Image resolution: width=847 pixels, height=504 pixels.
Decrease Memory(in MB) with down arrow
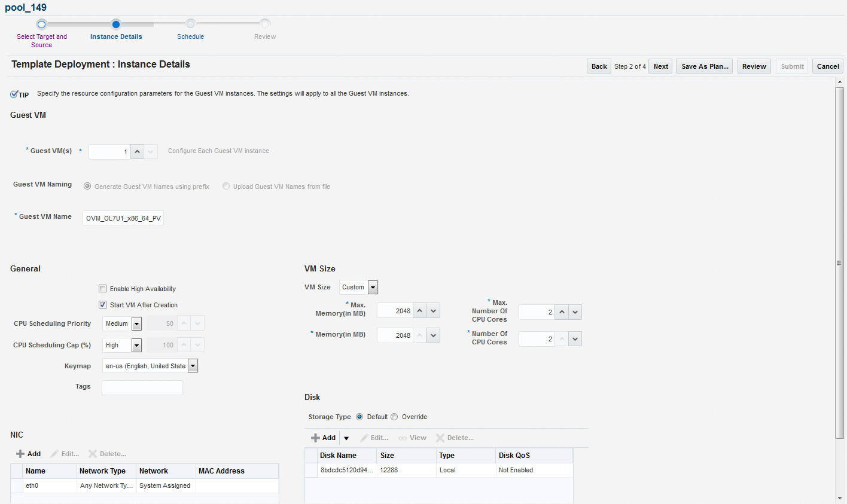pos(434,335)
